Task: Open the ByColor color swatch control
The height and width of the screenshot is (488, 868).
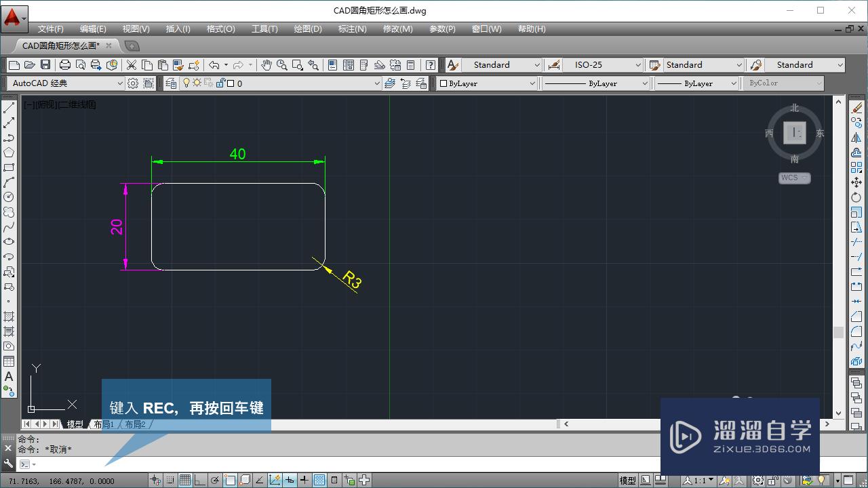Action: [783, 83]
